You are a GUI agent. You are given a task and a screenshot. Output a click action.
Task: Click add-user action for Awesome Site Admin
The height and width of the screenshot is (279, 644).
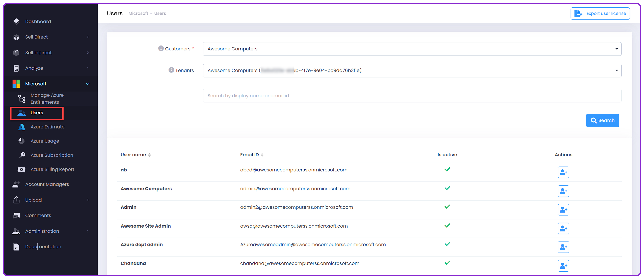(x=563, y=228)
